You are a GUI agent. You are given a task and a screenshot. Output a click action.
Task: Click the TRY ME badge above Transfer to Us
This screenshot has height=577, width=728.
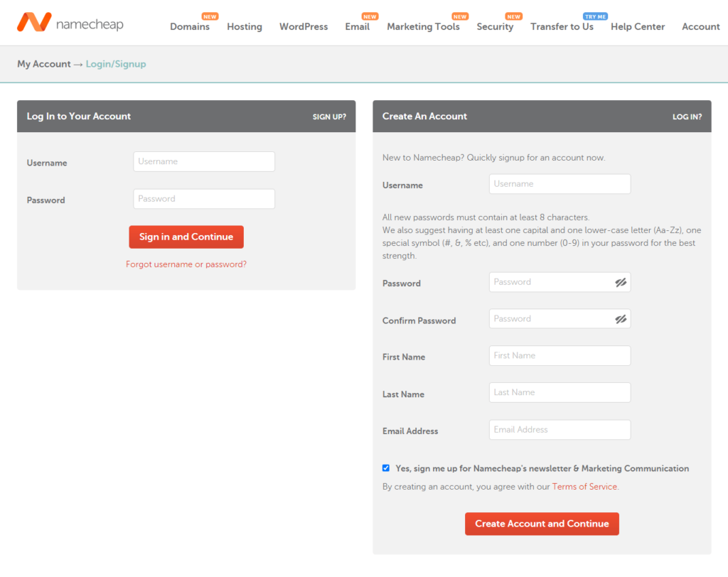(595, 17)
